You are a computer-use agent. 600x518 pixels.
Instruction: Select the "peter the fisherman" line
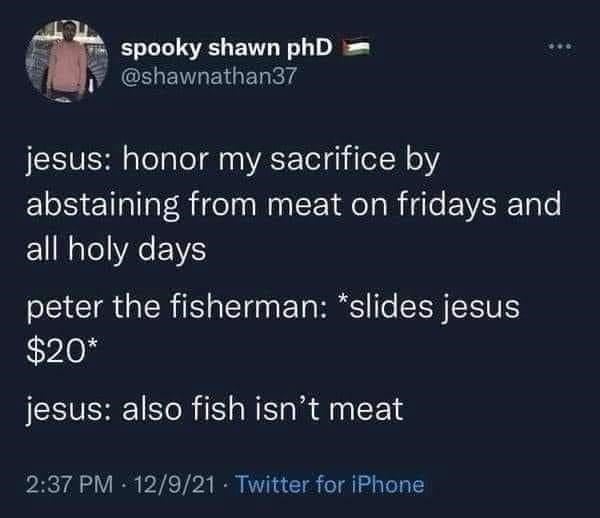pyautogui.click(x=273, y=308)
